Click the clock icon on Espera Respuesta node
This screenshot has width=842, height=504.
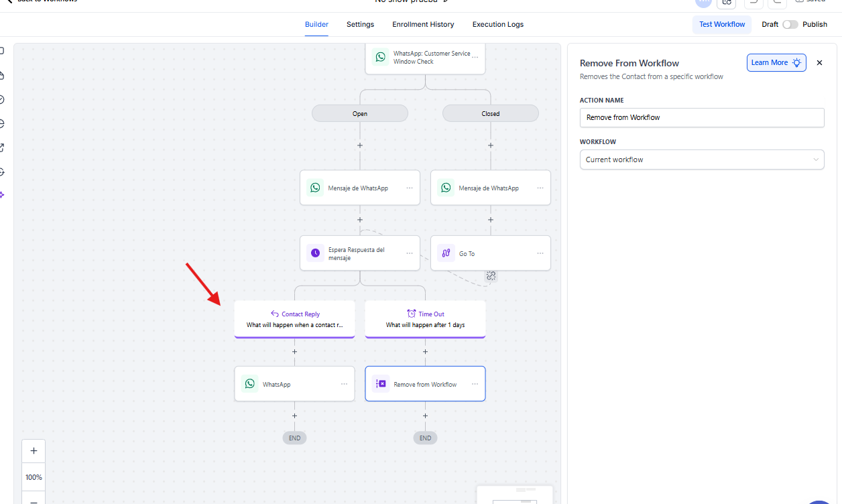(x=315, y=253)
